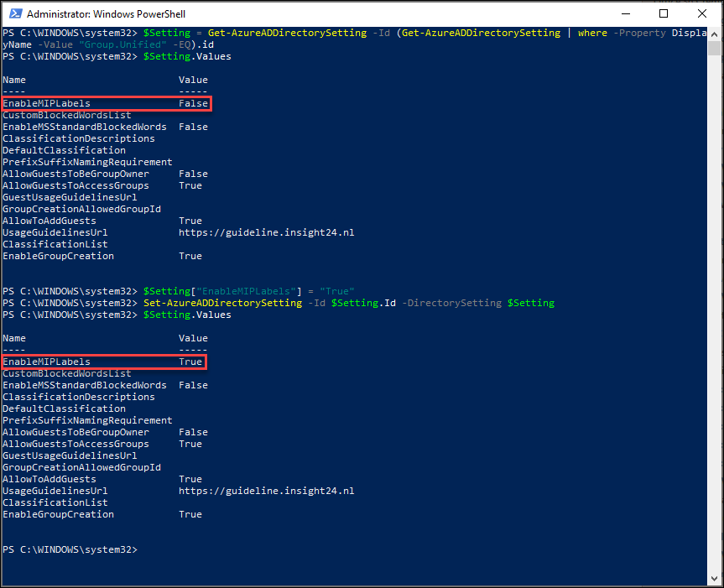Click the first guideline.insight24.nl URL
This screenshot has height=588, width=724.
click(266, 232)
